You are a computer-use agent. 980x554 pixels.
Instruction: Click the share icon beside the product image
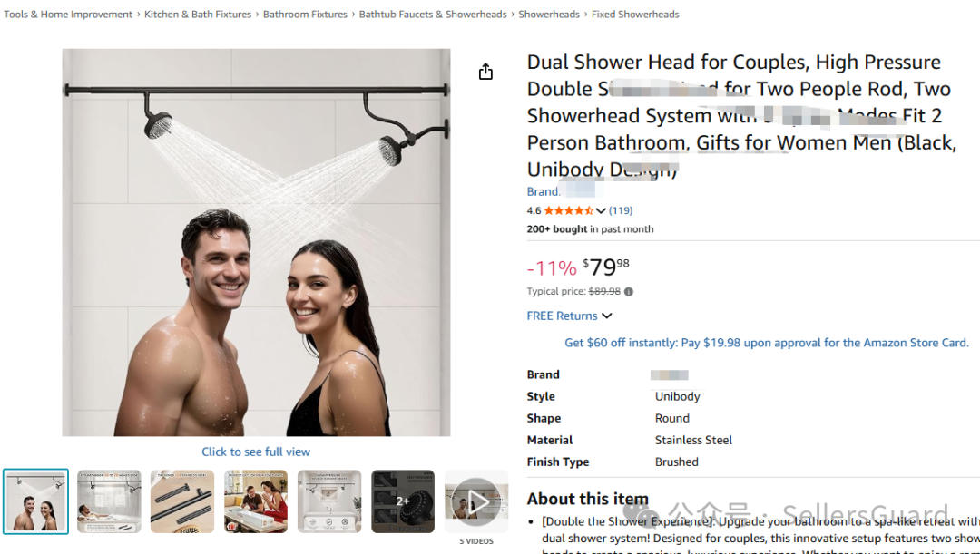(485, 72)
